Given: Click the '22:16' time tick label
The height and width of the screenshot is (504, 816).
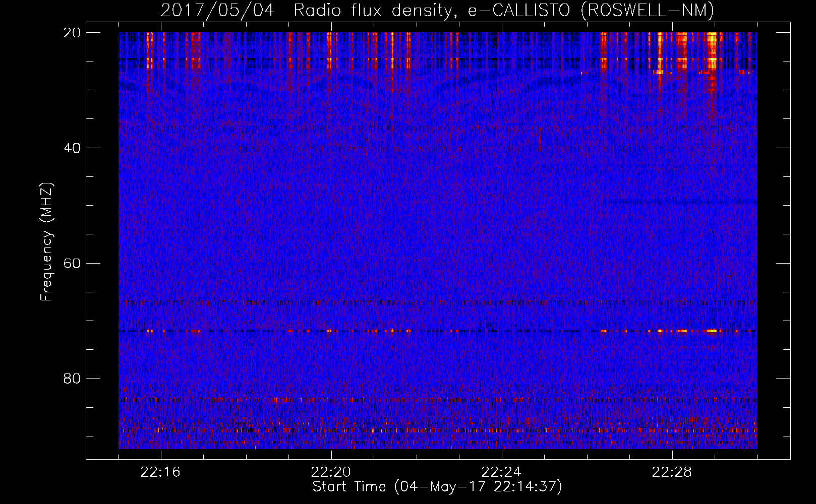Looking at the screenshot, I should click(160, 472).
